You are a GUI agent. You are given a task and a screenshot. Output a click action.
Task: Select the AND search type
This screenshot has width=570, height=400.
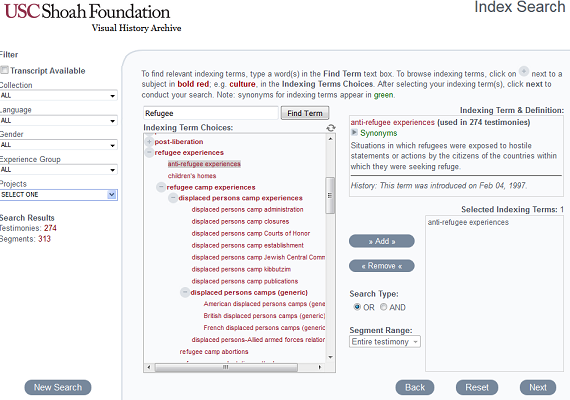(384, 307)
